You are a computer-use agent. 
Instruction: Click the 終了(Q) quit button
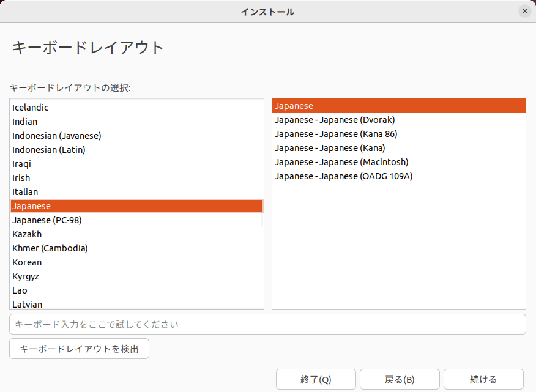[x=316, y=379]
